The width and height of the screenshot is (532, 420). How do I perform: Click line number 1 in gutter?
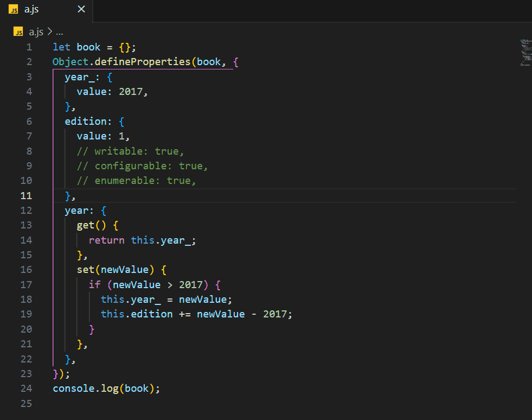point(29,47)
